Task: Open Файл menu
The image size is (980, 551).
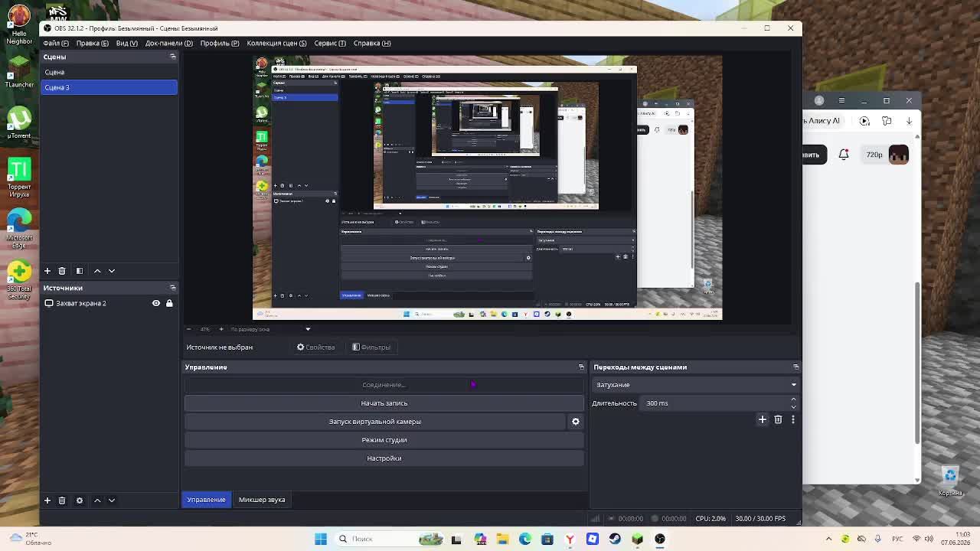Action: [x=56, y=43]
